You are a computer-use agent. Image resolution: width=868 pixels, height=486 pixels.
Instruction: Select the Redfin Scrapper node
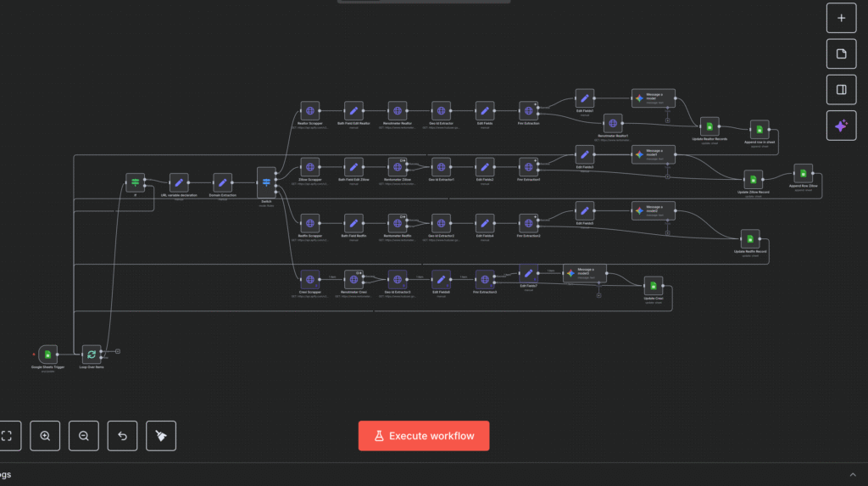(x=310, y=223)
